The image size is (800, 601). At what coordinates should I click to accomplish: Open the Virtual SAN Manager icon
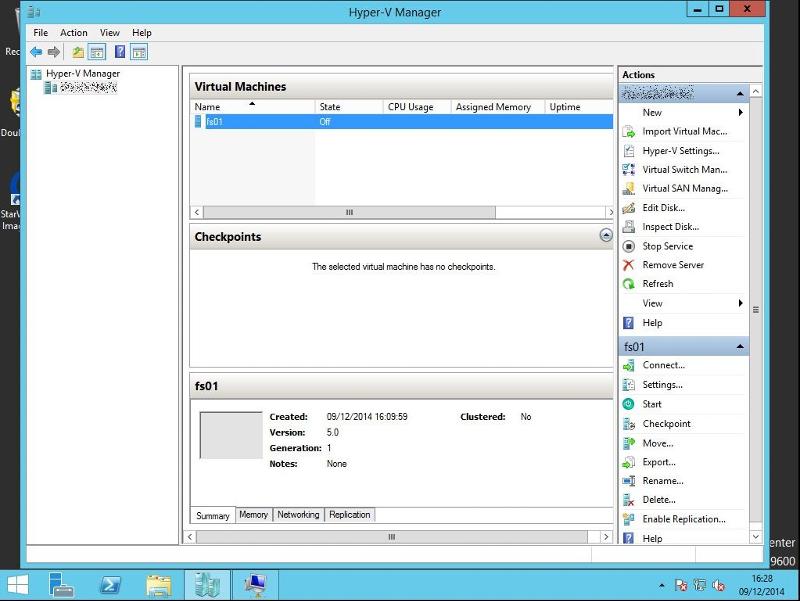tap(629, 189)
